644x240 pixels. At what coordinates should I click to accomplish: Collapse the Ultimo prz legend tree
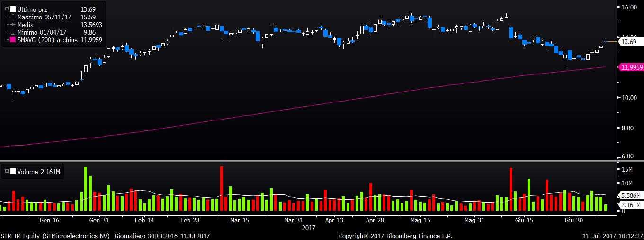coord(7,9)
